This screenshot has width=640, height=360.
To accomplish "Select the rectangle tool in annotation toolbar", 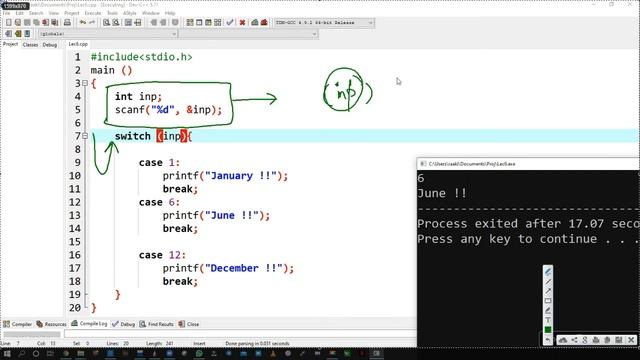I will [x=548, y=301].
